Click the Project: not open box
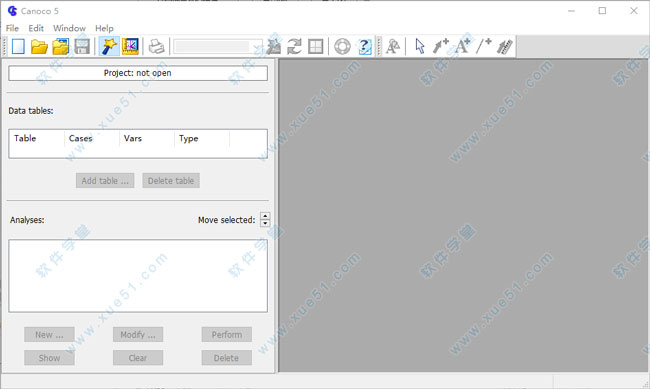650x389 pixels. coord(138,73)
